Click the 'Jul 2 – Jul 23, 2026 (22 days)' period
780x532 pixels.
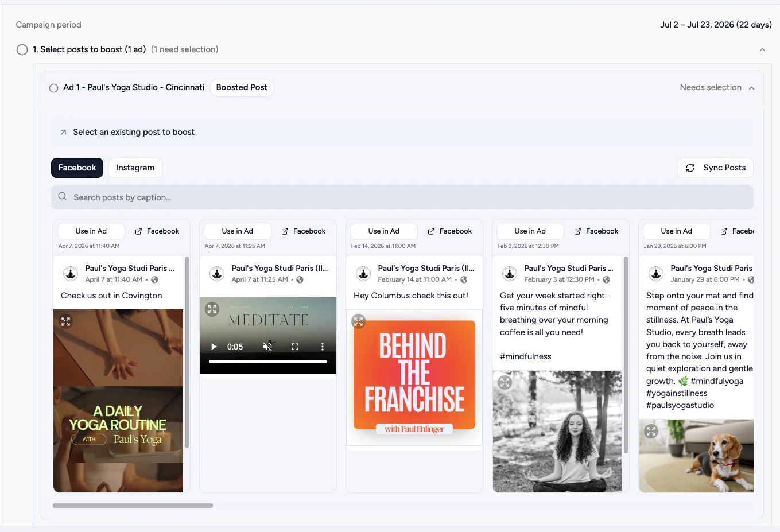(x=716, y=25)
